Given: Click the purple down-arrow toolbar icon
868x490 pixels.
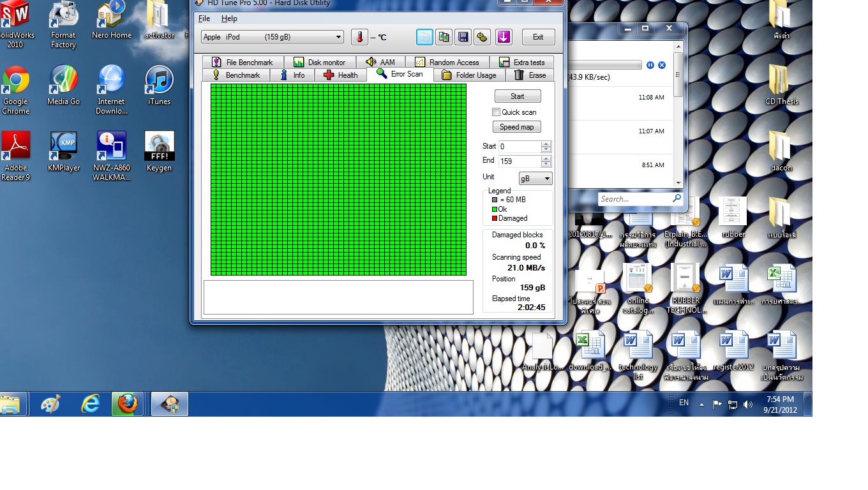Looking at the screenshot, I should coord(504,37).
